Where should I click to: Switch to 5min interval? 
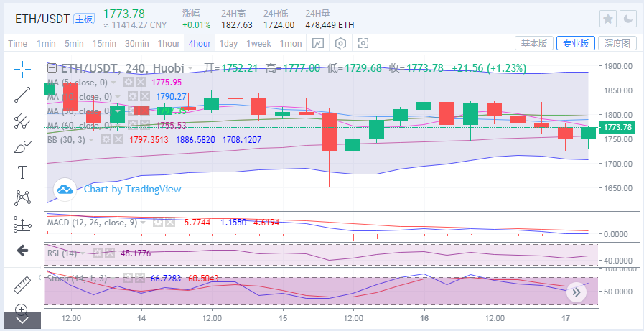pyautogui.click(x=74, y=44)
